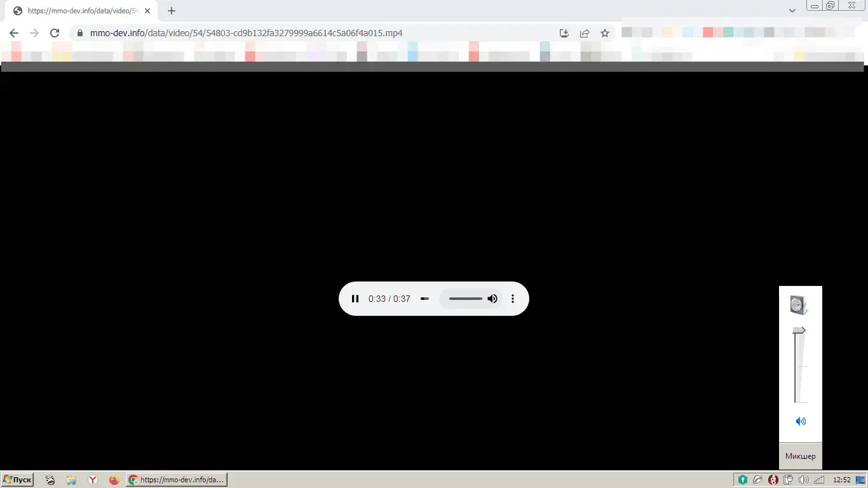Viewport: 868px width, 488px height.
Task: Open the folder quick launch icon
Action: click(71, 480)
